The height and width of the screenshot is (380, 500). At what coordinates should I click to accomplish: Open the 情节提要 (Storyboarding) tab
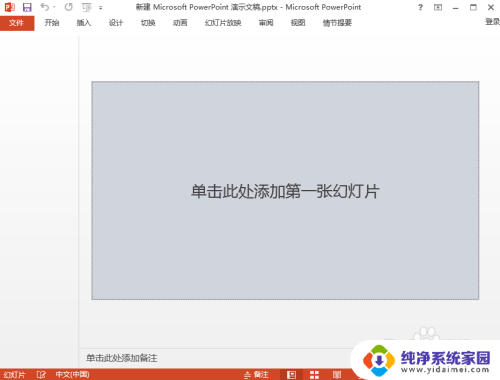(337, 23)
